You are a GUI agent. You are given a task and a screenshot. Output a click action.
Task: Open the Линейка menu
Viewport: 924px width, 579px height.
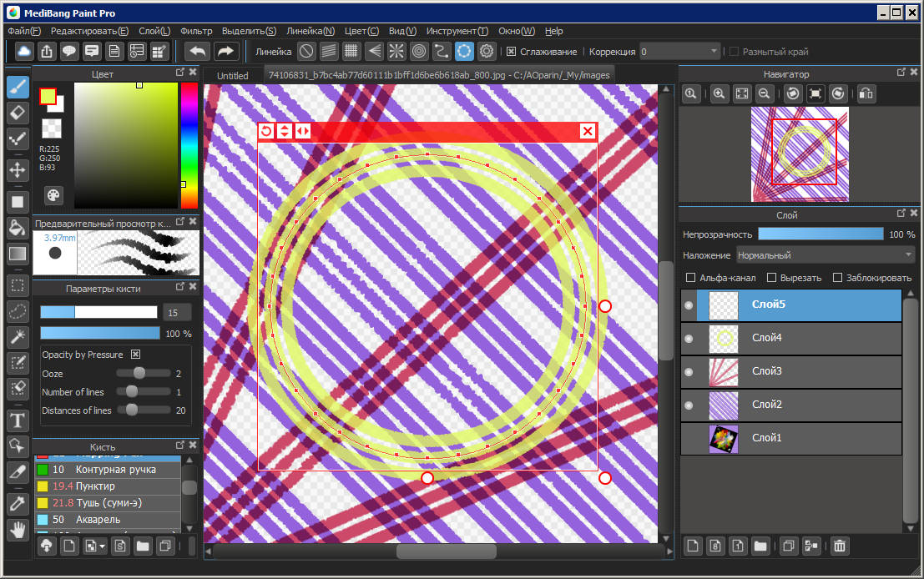311,31
